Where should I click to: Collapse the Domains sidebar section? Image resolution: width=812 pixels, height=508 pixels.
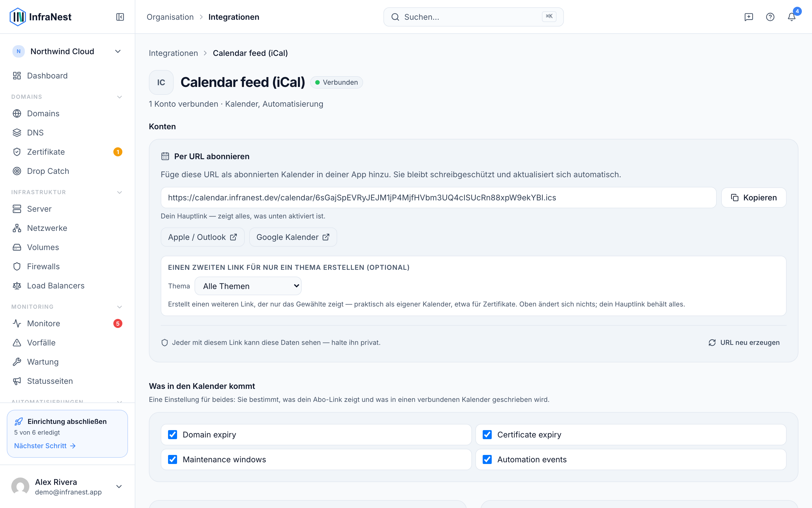(119, 97)
